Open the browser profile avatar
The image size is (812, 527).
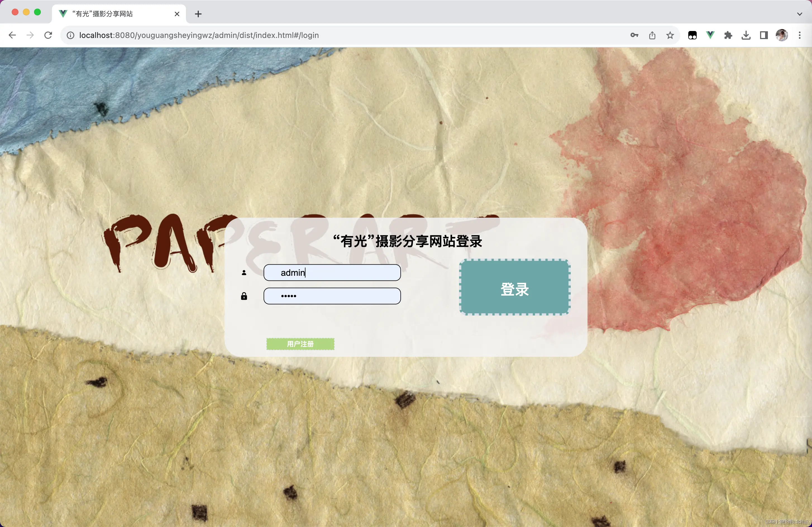(782, 35)
